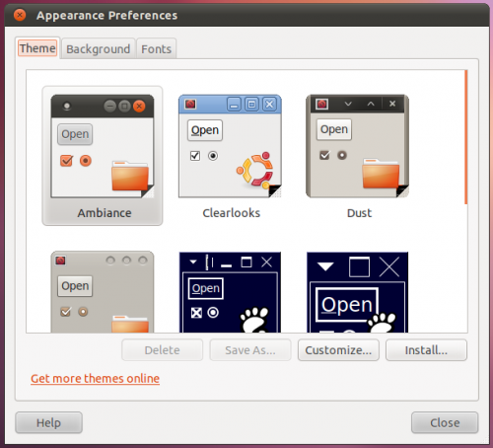This screenshot has height=448, width=493.
Task: Click the white down triangle in large print preview
Action: point(325,266)
